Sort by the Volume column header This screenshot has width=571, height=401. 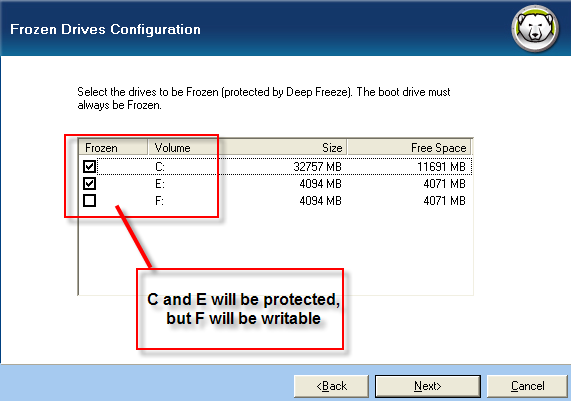point(182,148)
